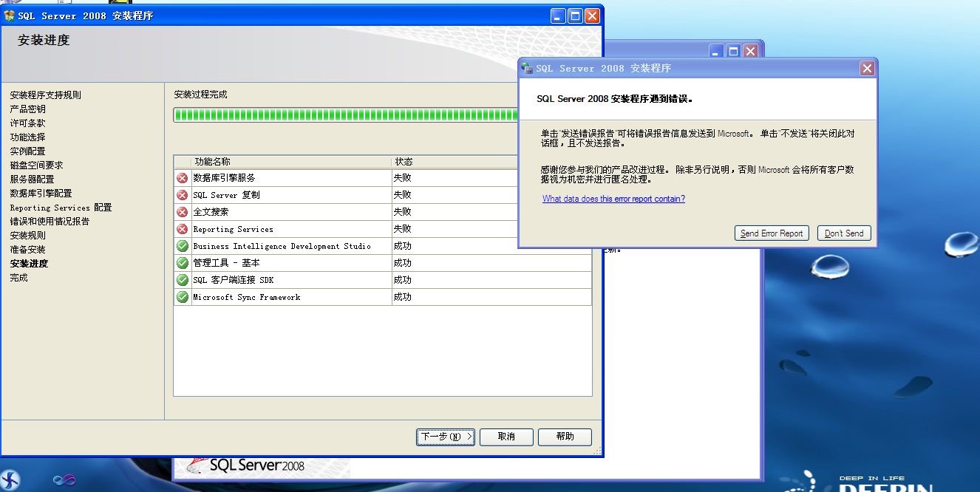Close the background window behind the dialog
The height and width of the screenshot is (492, 980).
coord(750,51)
